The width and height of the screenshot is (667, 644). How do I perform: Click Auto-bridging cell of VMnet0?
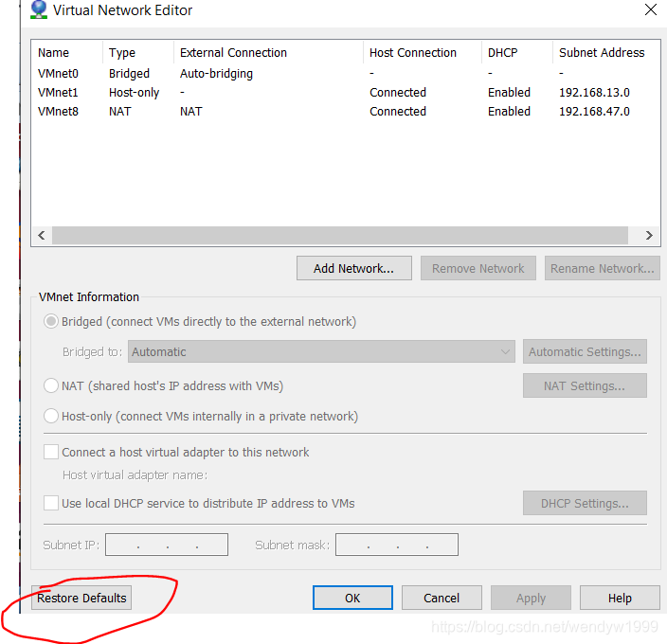coord(216,73)
